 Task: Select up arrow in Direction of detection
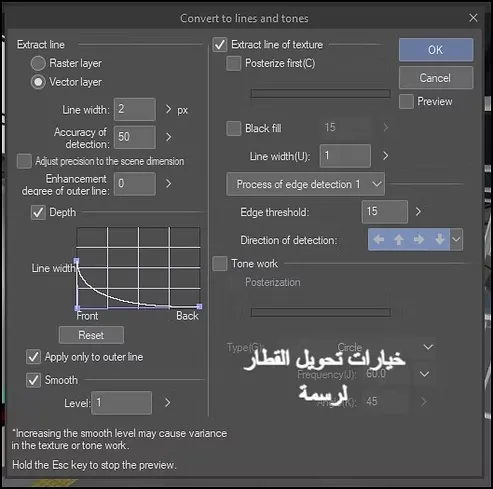pyautogui.click(x=399, y=239)
